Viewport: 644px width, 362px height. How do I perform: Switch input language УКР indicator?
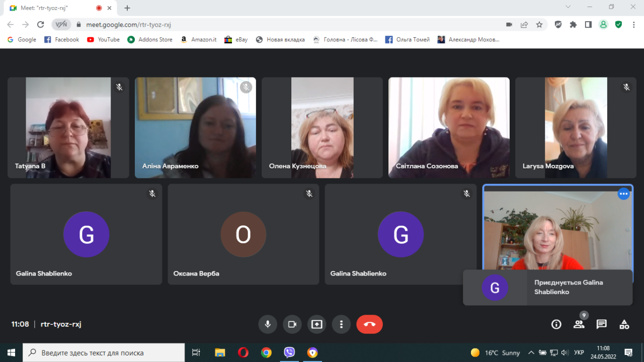click(579, 352)
